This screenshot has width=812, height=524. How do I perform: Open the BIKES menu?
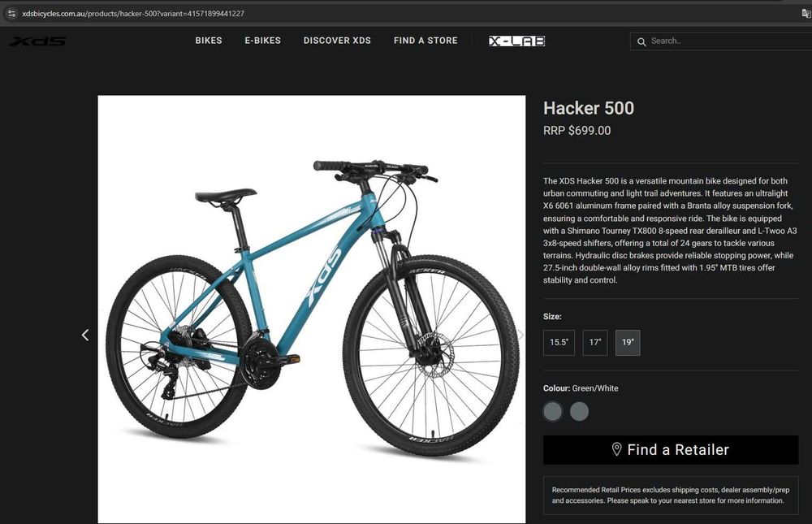(209, 41)
